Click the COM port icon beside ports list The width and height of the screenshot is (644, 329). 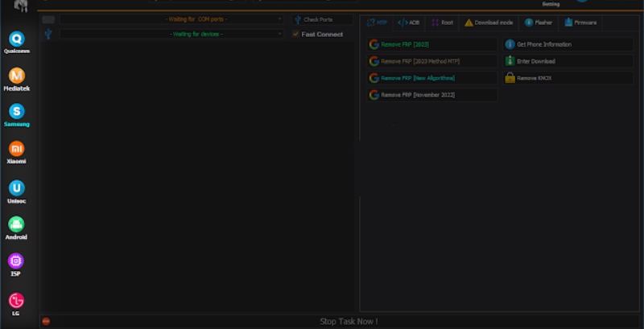48,19
